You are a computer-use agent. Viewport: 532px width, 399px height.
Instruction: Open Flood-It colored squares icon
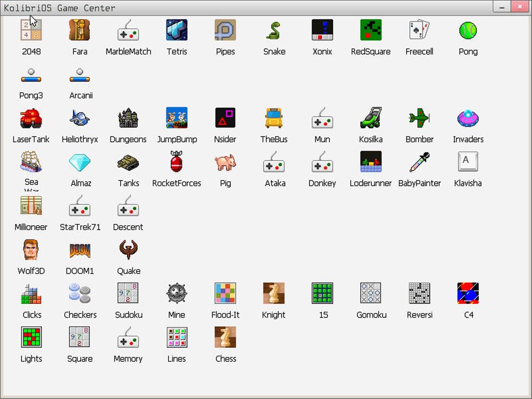tap(225, 293)
